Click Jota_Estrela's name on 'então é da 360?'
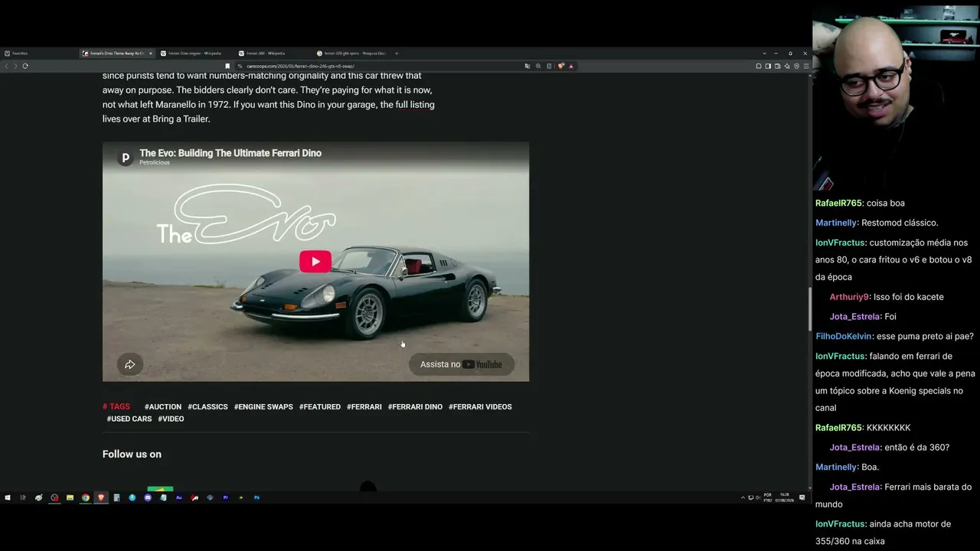This screenshot has height=551, width=980. 854,448
